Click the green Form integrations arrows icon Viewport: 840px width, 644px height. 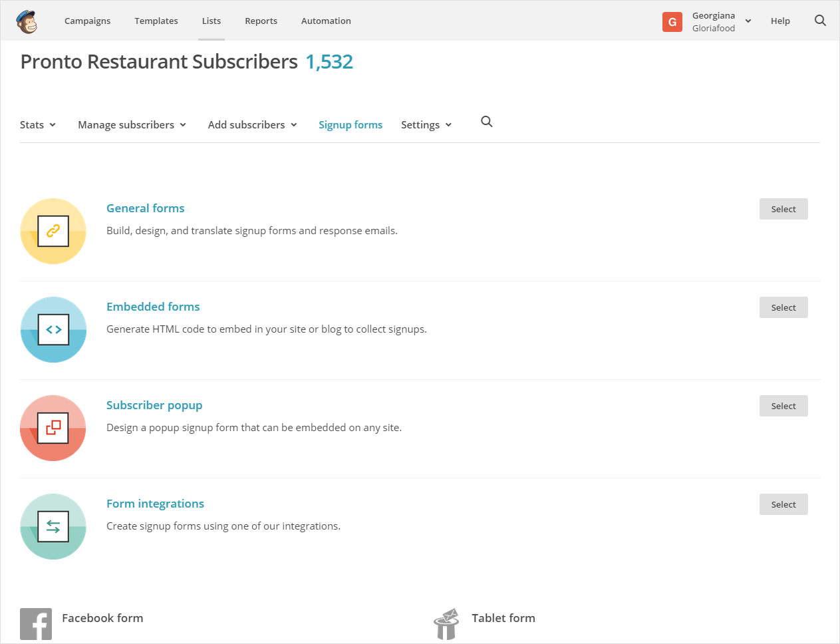53,526
